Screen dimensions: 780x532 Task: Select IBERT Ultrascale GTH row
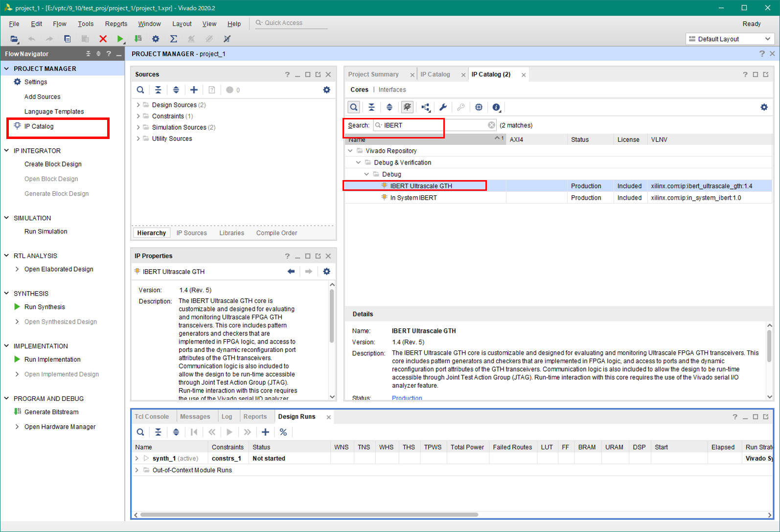click(x=558, y=186)
